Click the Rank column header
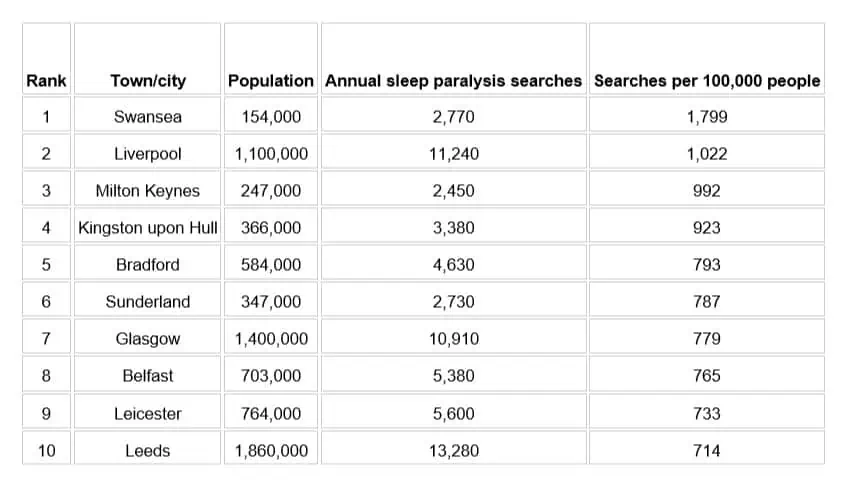This screenshot has height=497, width=848. [x=46, y=81]
